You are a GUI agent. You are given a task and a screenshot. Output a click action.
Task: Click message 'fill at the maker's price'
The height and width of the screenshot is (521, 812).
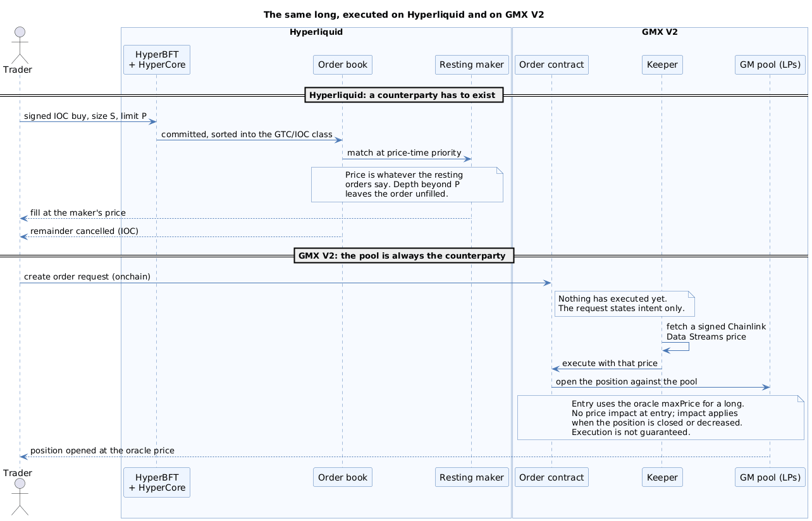click(x=78, y=213)
